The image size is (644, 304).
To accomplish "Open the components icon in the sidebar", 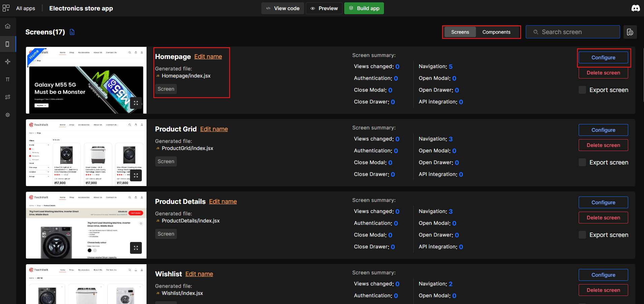I will pyautogui.click(x=8, y=62).
